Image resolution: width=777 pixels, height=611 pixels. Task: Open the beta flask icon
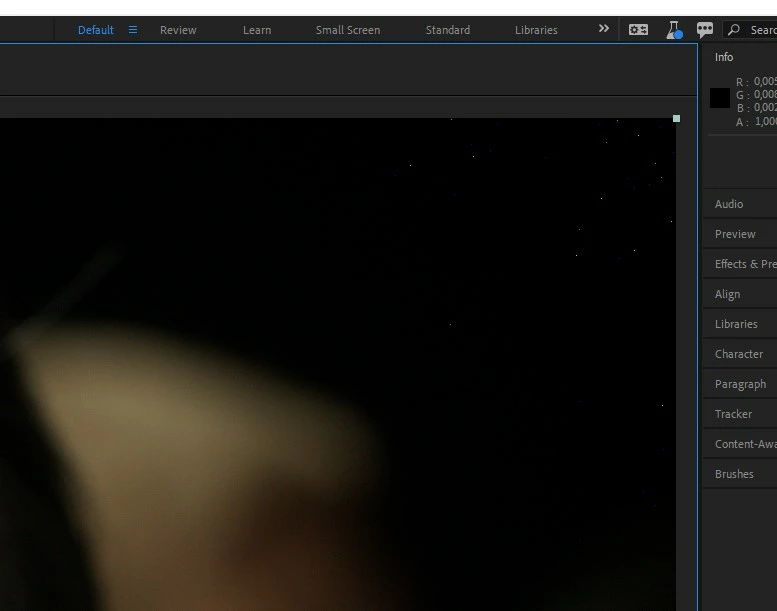click(x=674, y=30)
